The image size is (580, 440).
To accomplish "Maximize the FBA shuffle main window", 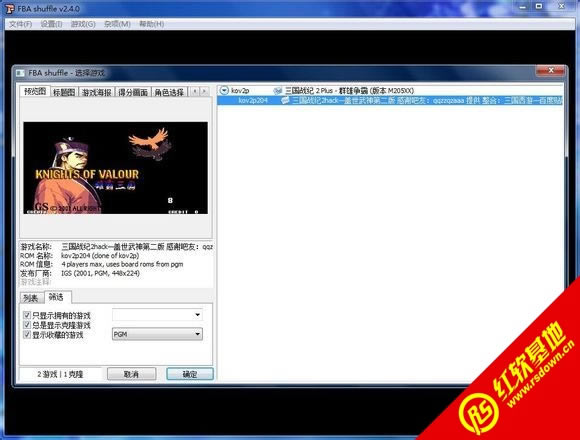I will [539, 7].
